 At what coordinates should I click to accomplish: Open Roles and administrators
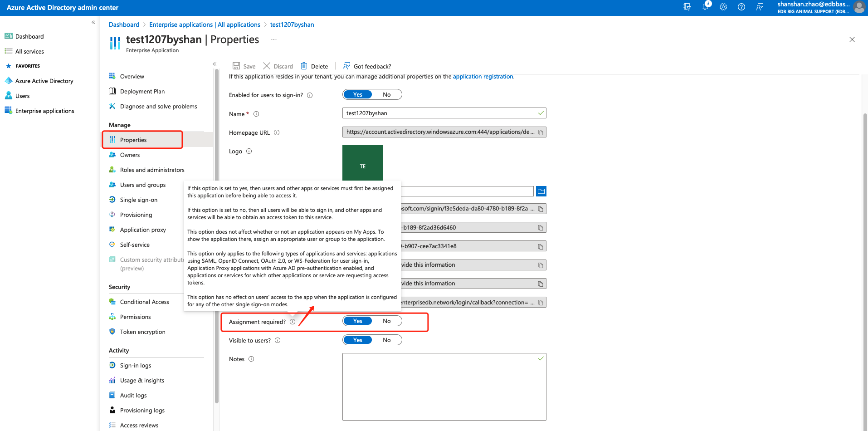[152, 170]
